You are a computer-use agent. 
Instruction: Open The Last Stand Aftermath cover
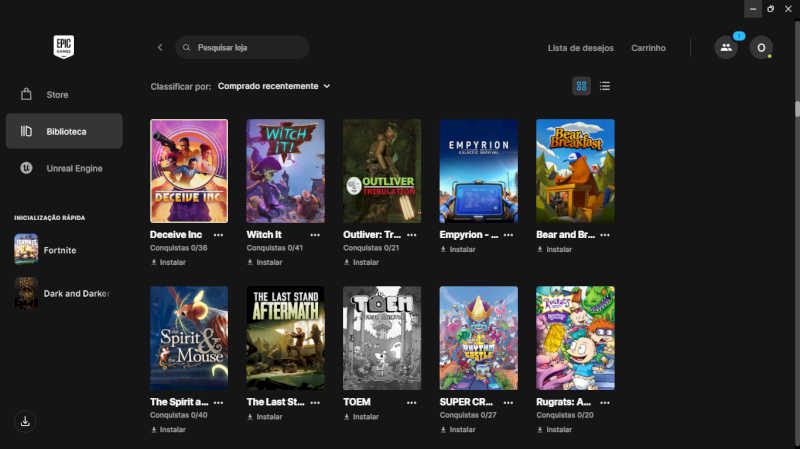click(285, 338)
